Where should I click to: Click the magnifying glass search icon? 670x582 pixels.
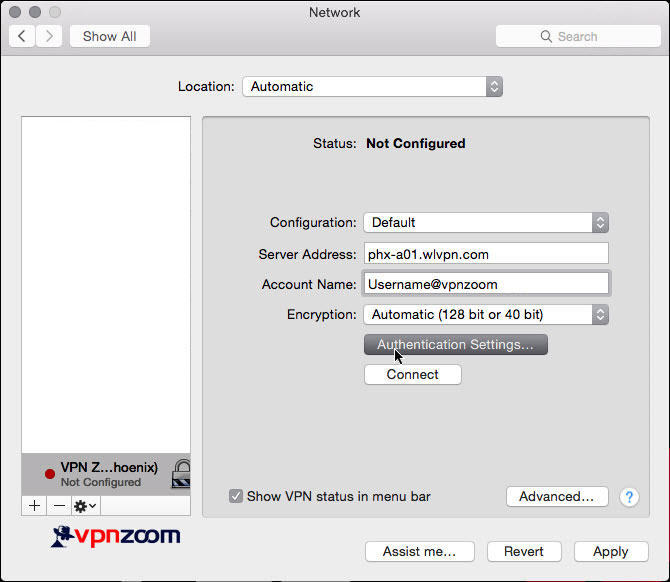[546, 36]
